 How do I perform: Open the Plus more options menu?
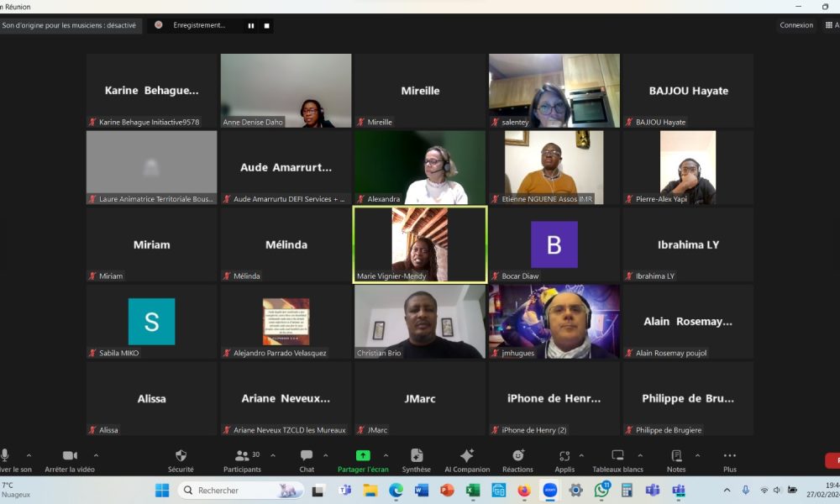click(729, 456)
